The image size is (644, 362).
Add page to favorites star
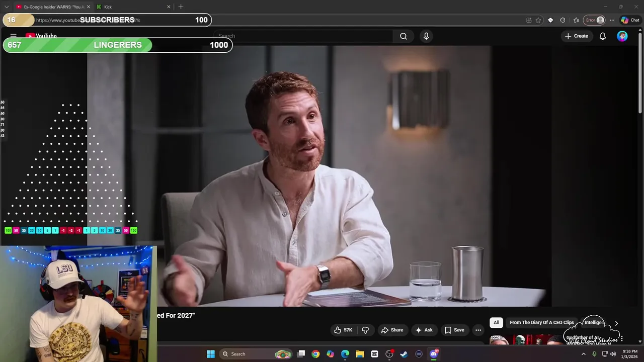538,20
